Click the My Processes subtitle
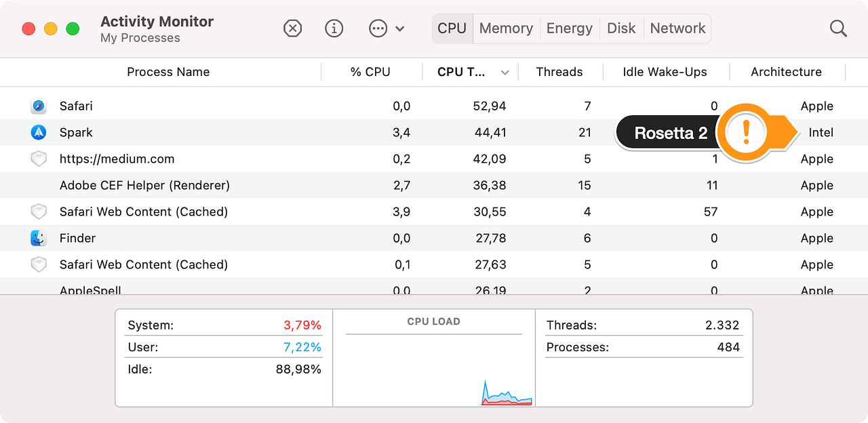The image size is (868, 423). point(140,39)
